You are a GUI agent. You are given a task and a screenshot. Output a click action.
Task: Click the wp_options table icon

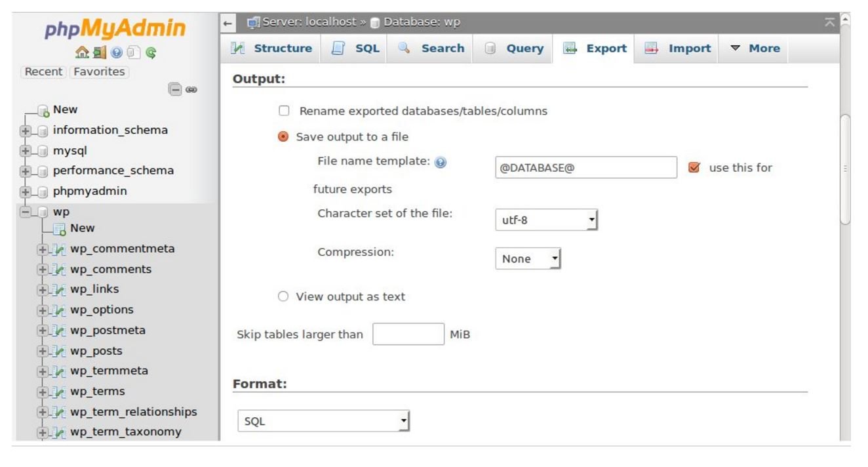tap(60, 310)
